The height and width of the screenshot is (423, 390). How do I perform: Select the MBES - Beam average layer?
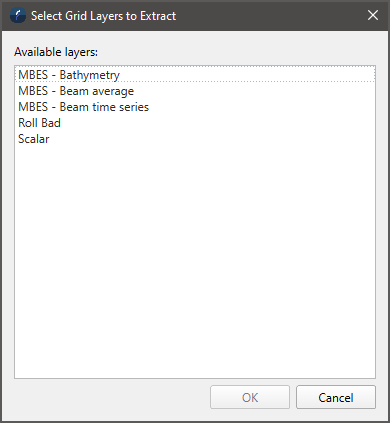coord(195,91)
